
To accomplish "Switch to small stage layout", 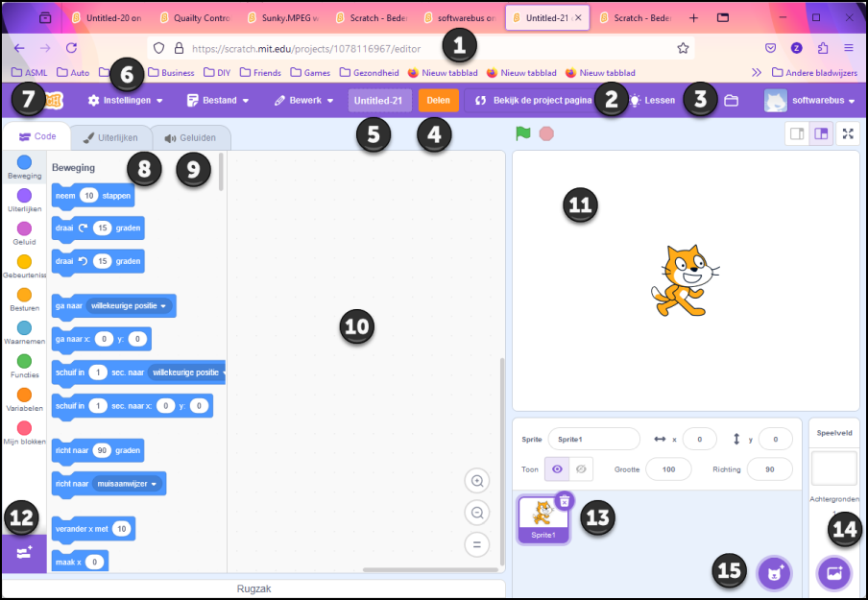I will pyautogui.click(x=796, y=134).
